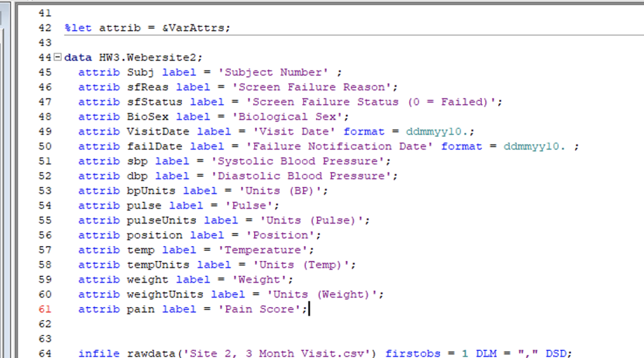Screen dimensions: 644x358
Task: Click the red line number 61
Action: click(x=44, y=309)
